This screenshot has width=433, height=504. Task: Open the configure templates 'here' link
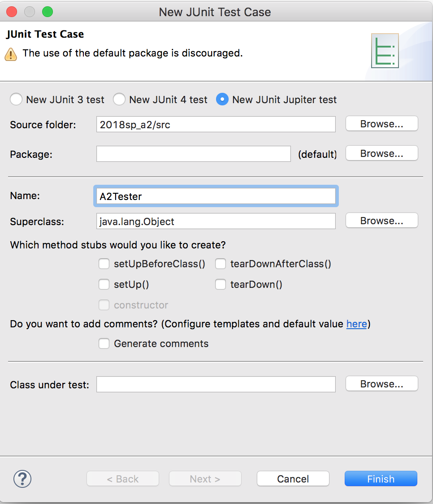click(x=356, y=324)
